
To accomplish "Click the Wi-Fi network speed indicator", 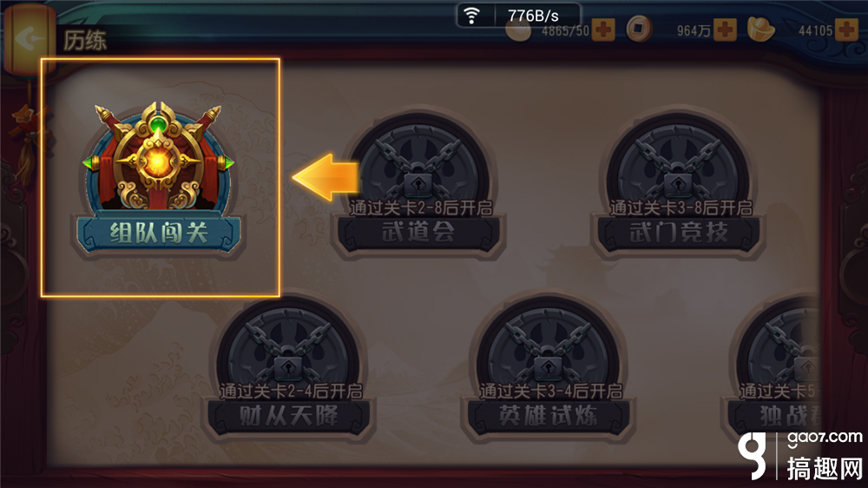I will click(518, 15).
